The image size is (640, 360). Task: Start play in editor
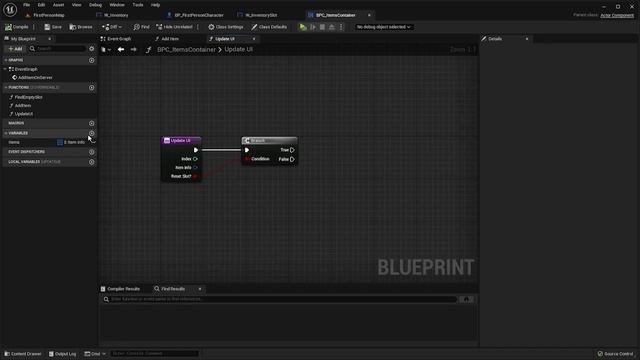303,27
